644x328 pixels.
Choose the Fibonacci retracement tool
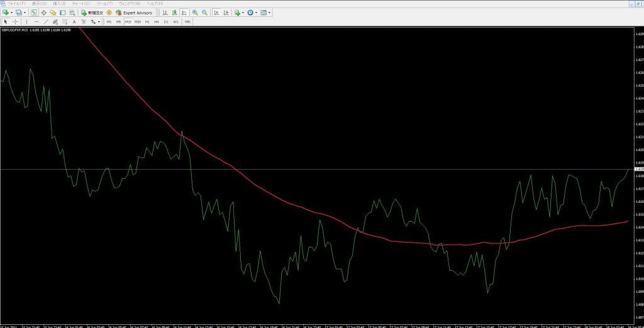(64, 21)
